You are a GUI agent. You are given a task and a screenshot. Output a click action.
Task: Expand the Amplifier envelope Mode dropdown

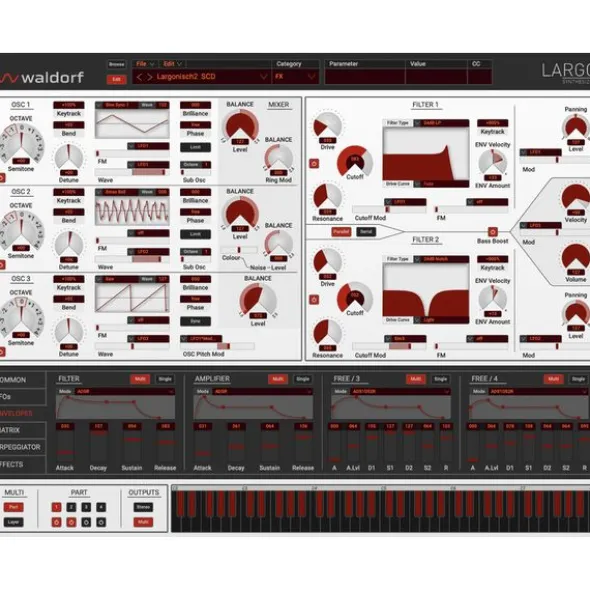coord(262,392)
